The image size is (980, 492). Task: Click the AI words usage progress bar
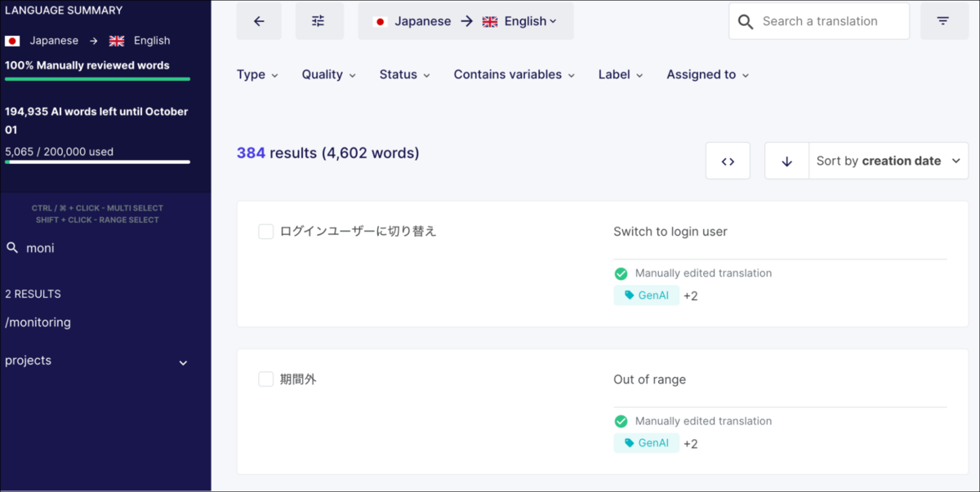[97, 162]
